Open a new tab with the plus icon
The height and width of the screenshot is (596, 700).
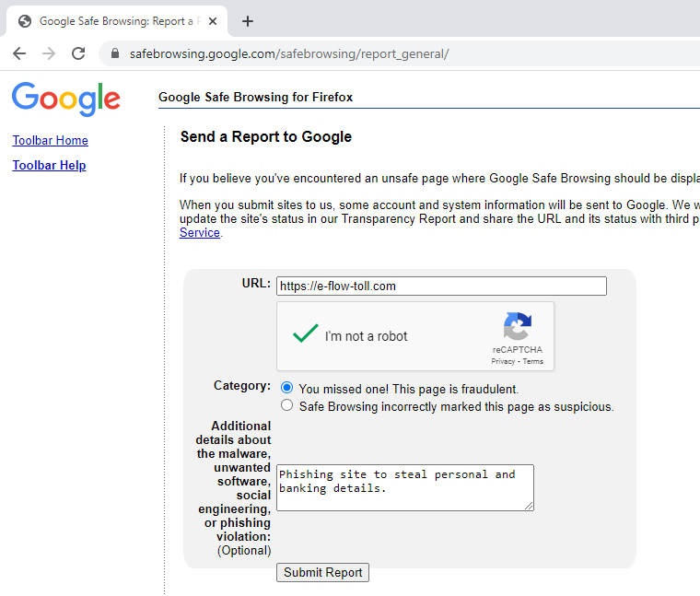248,21
